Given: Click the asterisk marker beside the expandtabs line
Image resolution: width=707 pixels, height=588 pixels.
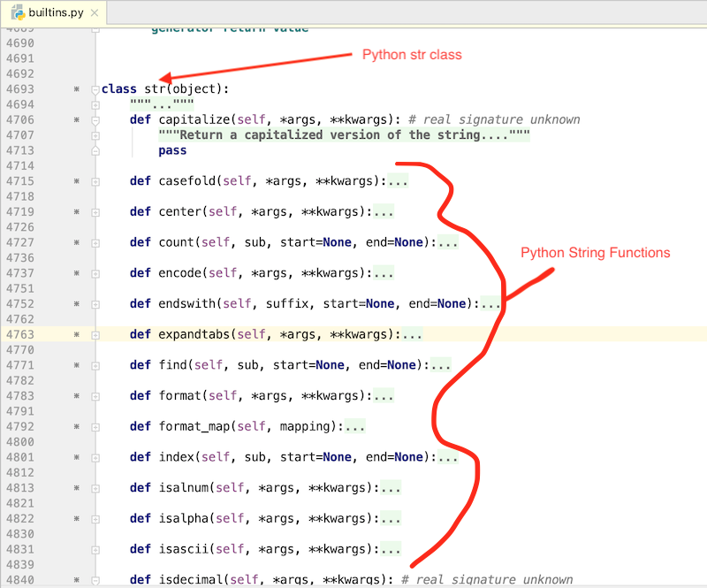Looking at the screenshot, I should tap(76, 334).
